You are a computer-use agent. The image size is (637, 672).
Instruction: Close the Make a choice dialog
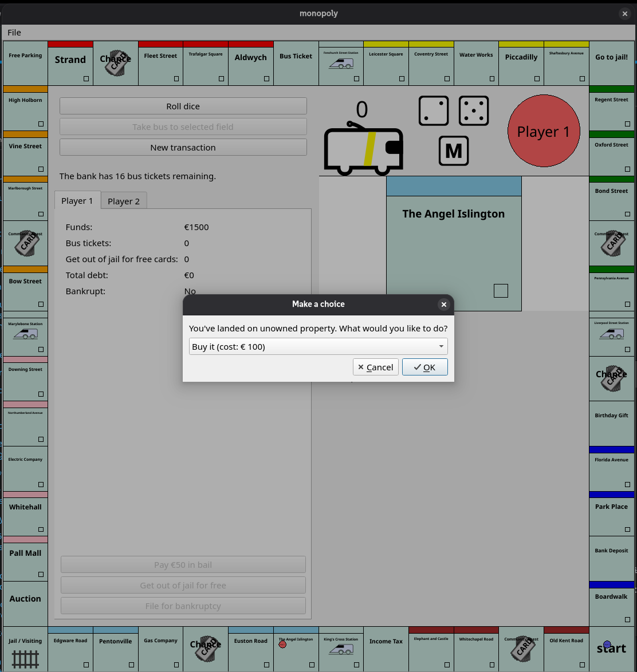pos(443,305)
